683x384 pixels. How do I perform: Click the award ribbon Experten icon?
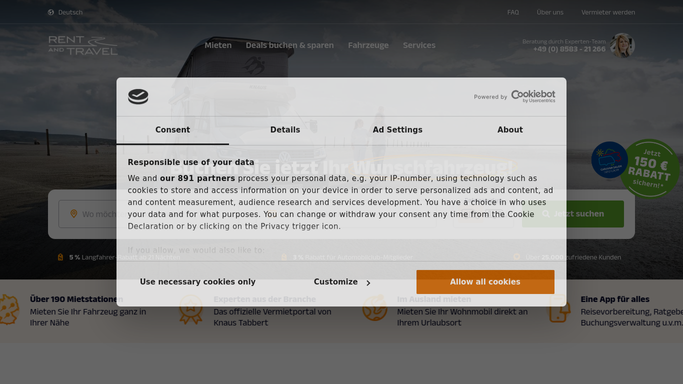[x=191, y=310]
